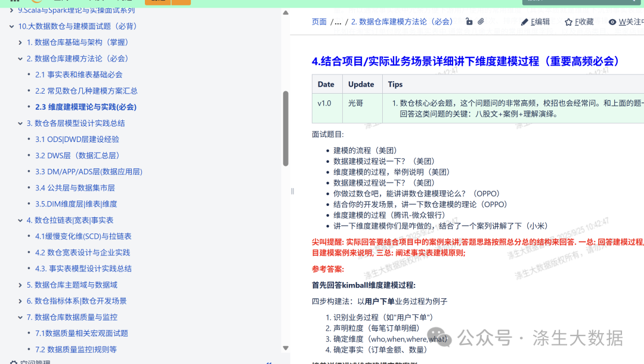Screen dimensions: 644x364
Task: Add page to favorites with 收藏
Action: [x=579, y=21]
